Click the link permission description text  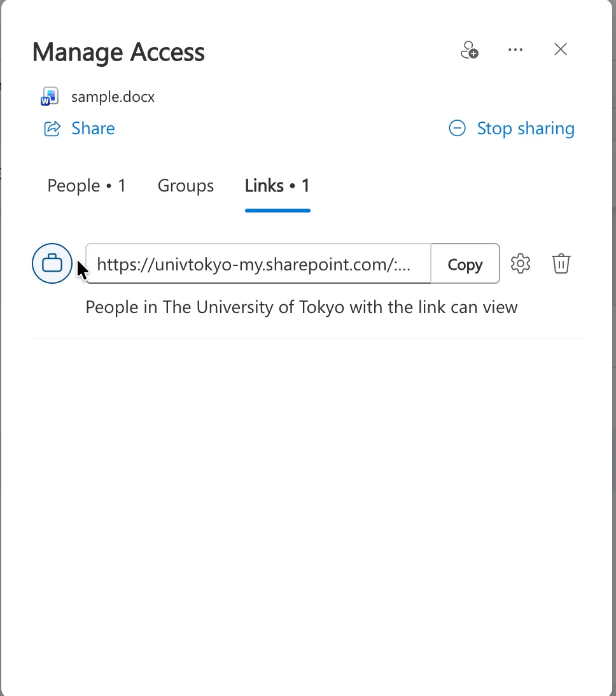click(302, 307)
